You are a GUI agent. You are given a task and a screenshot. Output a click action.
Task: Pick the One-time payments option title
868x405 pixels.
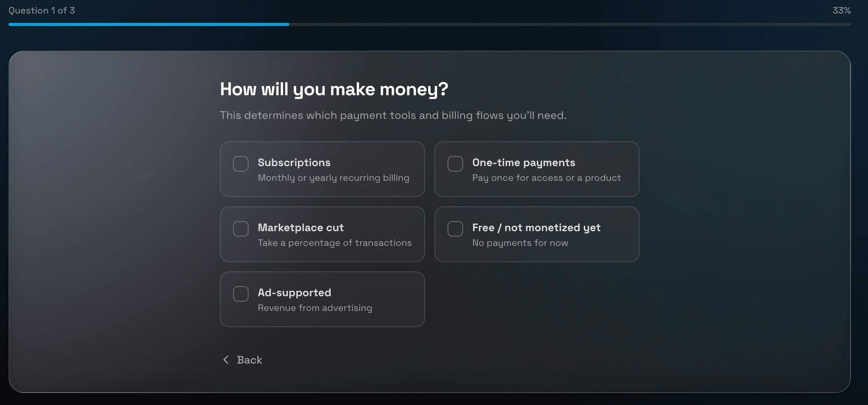[523, 163]
